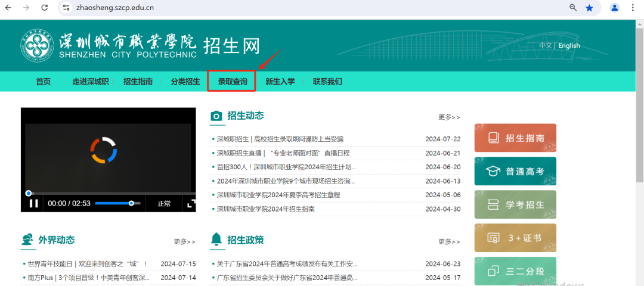Click date 2024-07-22

(442, 139)
